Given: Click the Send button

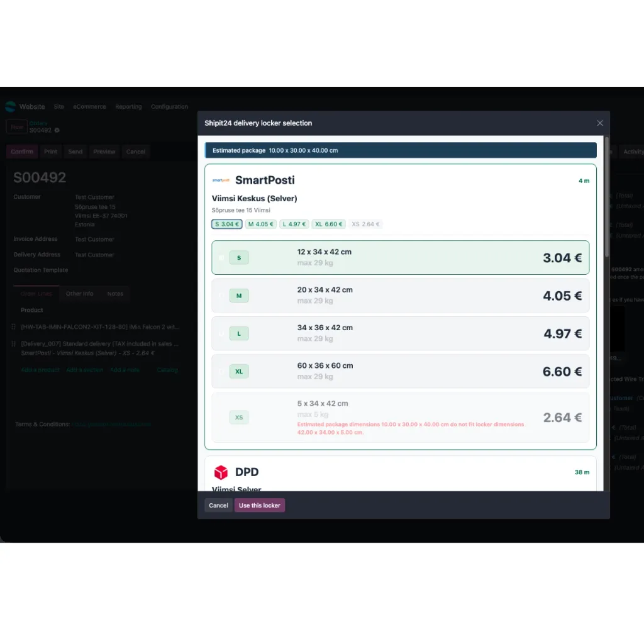Looking at the screenshot, I should pyautogui.click(x=75, y=152).
